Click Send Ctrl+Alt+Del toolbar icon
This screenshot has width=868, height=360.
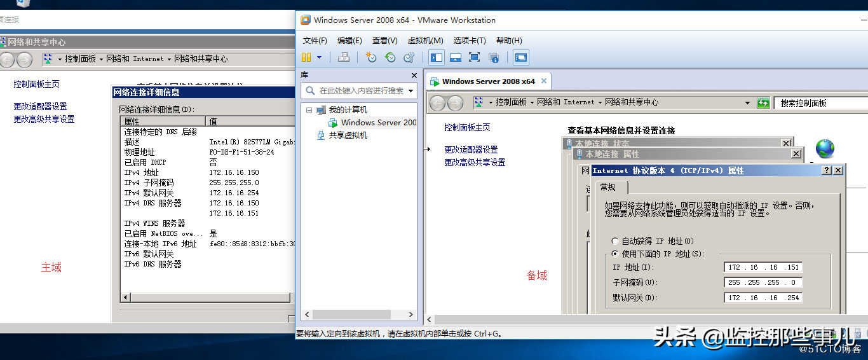tap(344, 57)
